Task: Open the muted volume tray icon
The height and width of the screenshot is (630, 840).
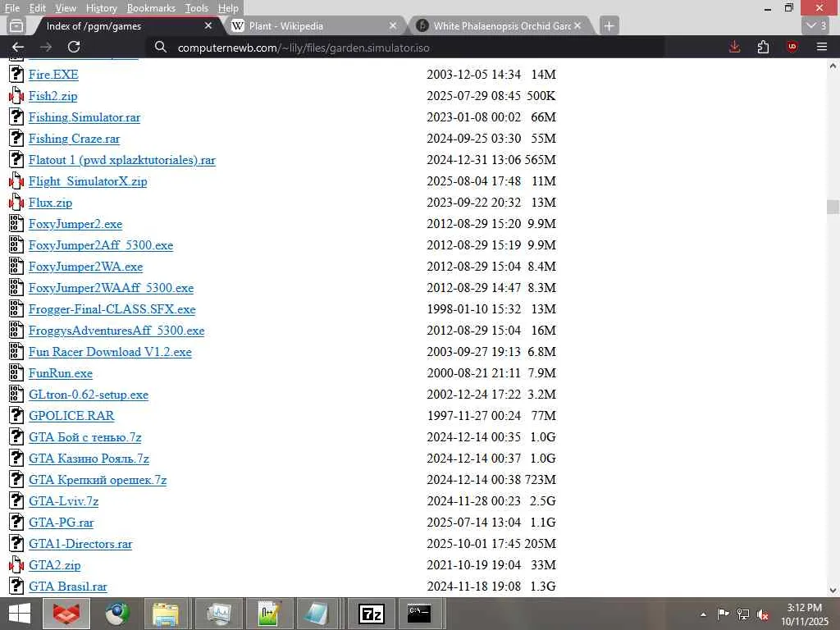Action: point(762,614)
